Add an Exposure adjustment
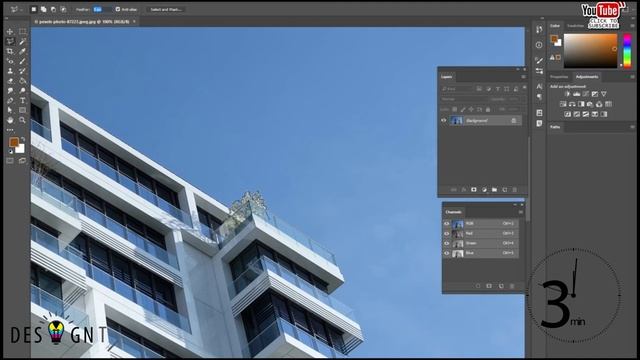This screenshot has height=360, width=640. [x=595, y=94]
